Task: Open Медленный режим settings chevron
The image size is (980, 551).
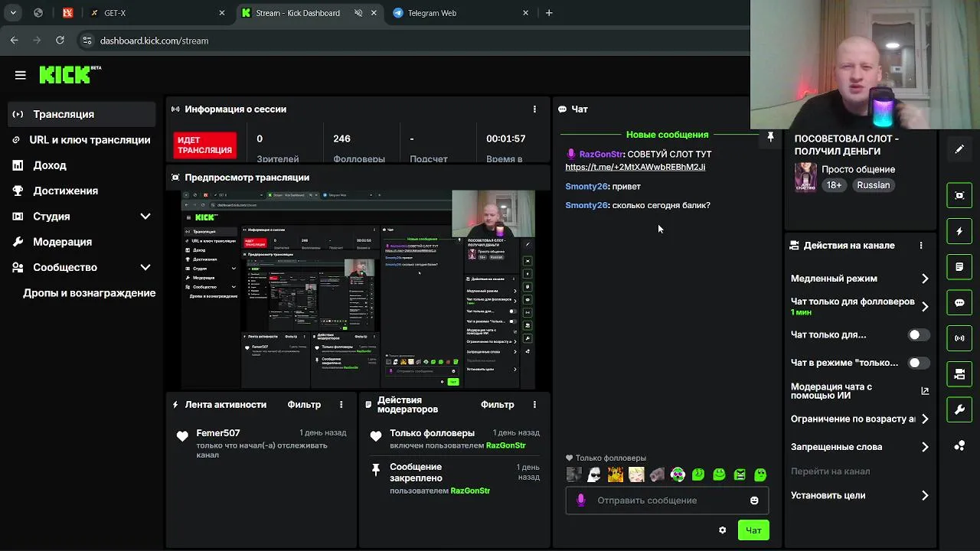Action: (x=925, y=279)
